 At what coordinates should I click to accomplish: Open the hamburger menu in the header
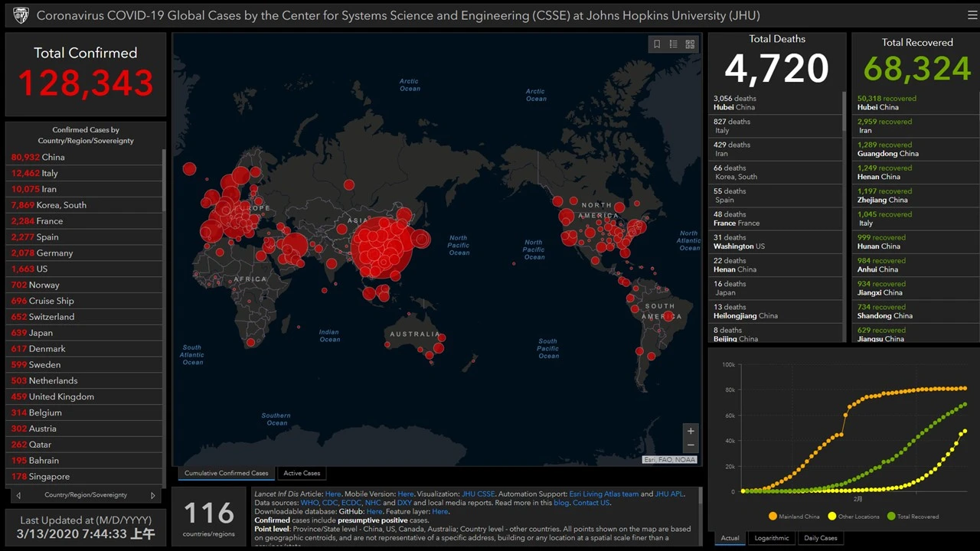tap(972, 15)
